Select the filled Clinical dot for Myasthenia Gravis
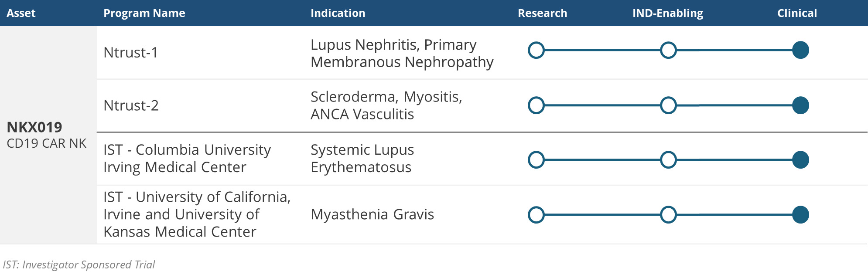868x278 pixels. click(800, 215)
